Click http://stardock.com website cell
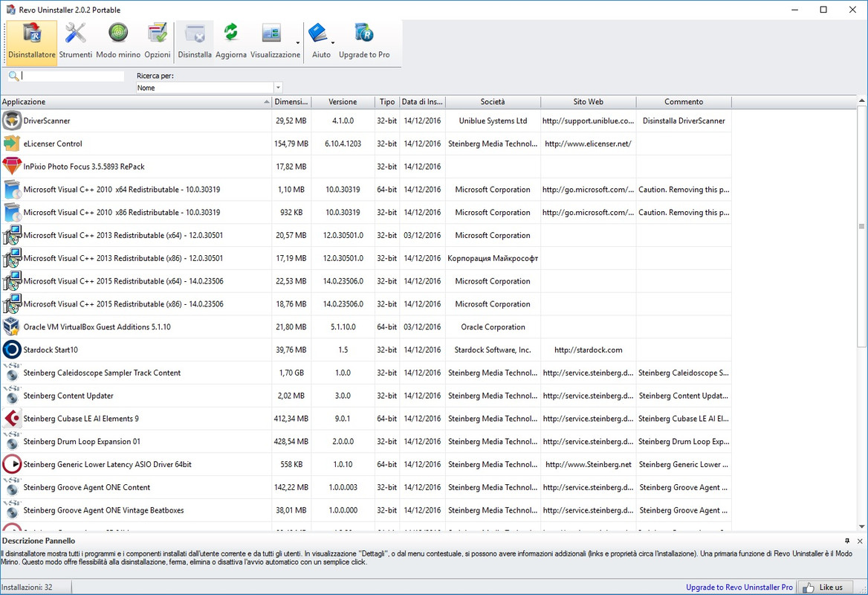Viewport: 868px width, 595px height. 588,350
